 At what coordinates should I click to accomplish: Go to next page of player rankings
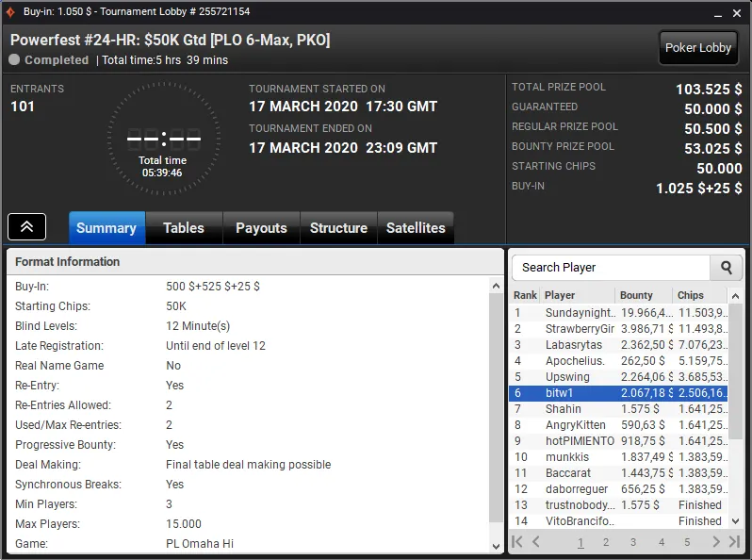click(716, 542)
